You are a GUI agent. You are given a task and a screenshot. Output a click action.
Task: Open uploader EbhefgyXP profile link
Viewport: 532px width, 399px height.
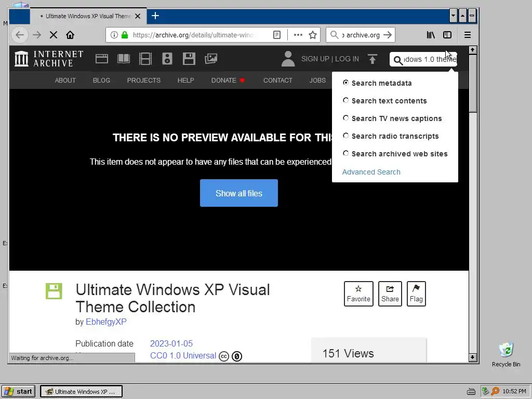[106, 322]
